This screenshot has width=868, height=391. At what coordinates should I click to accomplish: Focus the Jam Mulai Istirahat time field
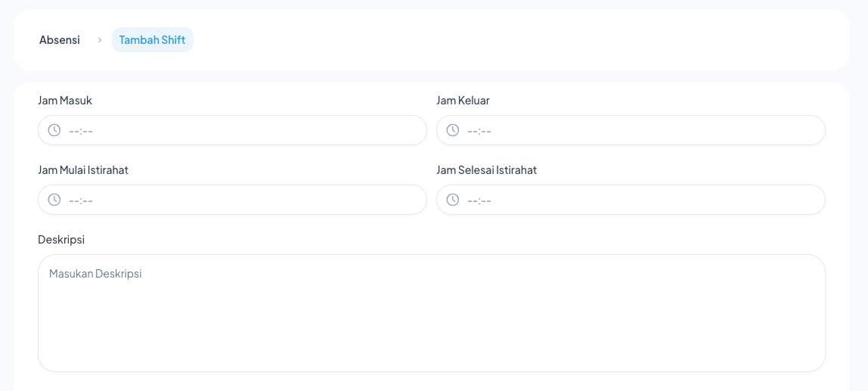[x=242, y=200]
